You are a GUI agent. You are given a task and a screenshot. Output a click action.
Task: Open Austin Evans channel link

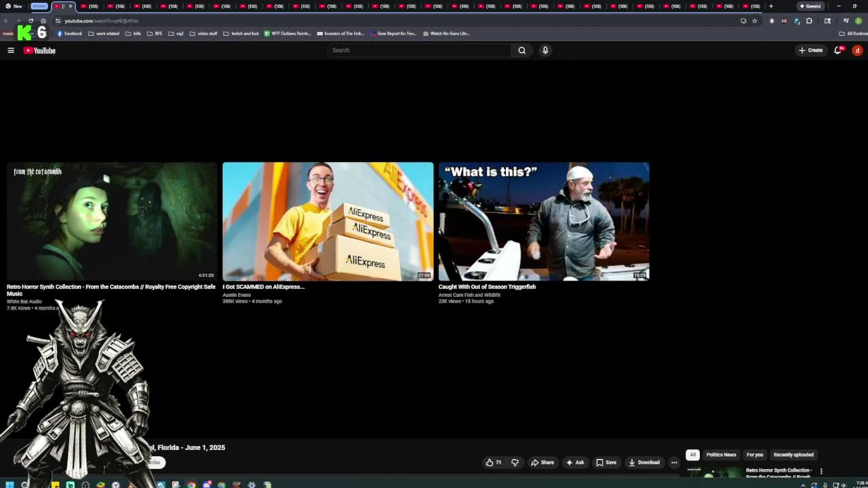(x=237, y=295)
